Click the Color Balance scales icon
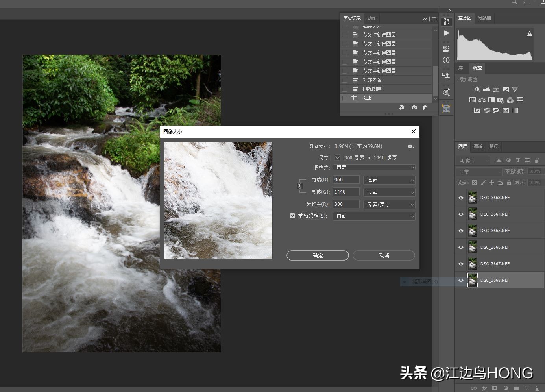The width and height of the screenshot is (545, 392). pyautogui.click(x=482, y=100)
